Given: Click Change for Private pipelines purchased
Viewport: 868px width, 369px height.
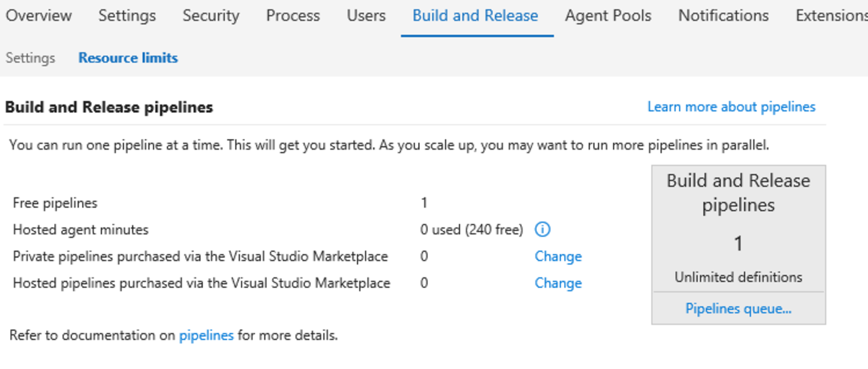Looking at the screenshot, I should [x=558, y=257].
